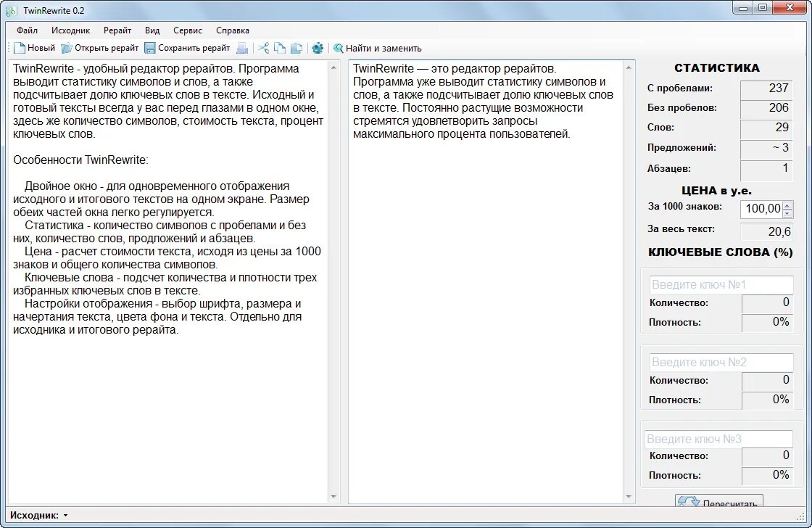
Task: Create a new document with Новый
Action: 34,48
